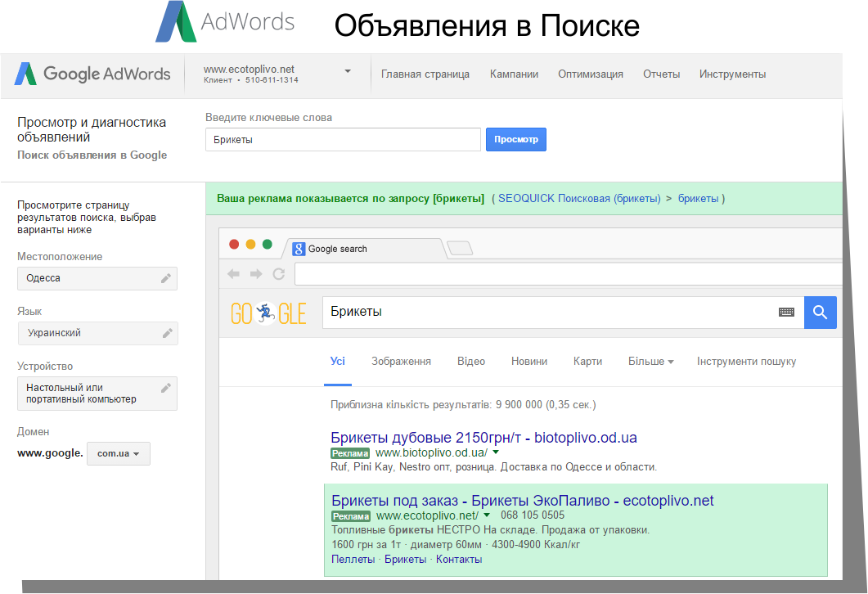Click the phone number 068 105 0505
The height and width of the screenshot is (594, 868).
tap(533, 515)
